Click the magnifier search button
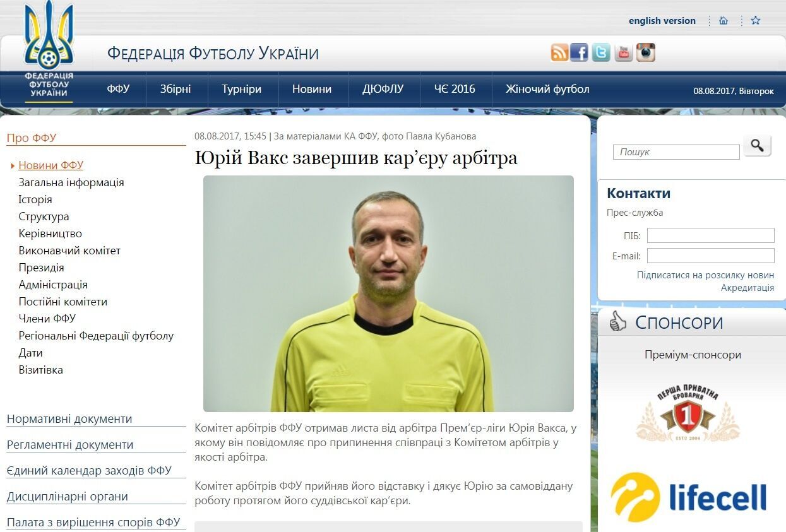The height and width of the screenshot is (532, 786). point(757,145)
